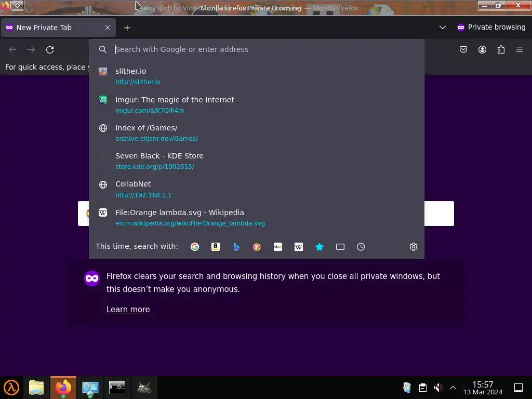This screenshot has width=532, height=399.
Task: Open the slither.io suggestion
Action: [257, 76]
